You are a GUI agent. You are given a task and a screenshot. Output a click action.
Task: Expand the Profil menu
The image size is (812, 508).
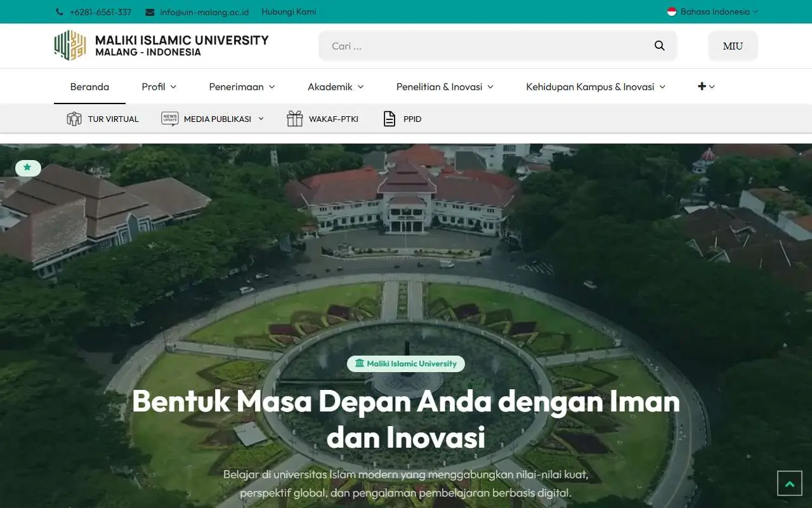[x=159, y=86]
